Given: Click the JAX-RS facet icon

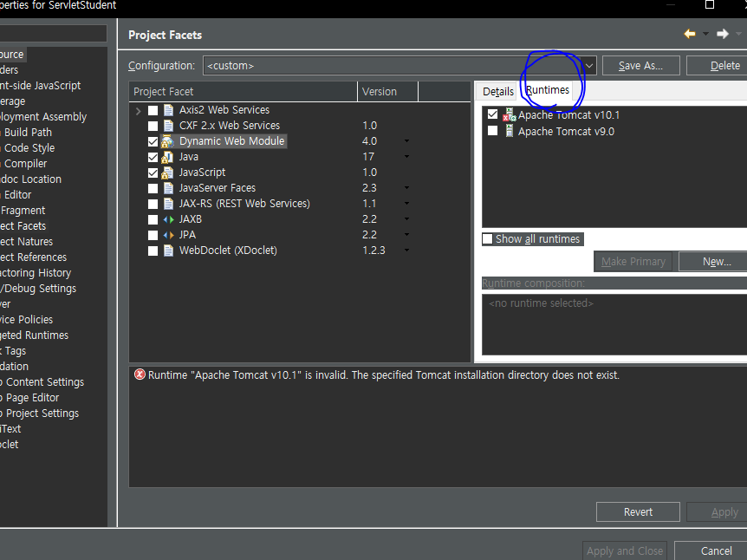Looking at the screenshot, I should [x=168, y=204].
